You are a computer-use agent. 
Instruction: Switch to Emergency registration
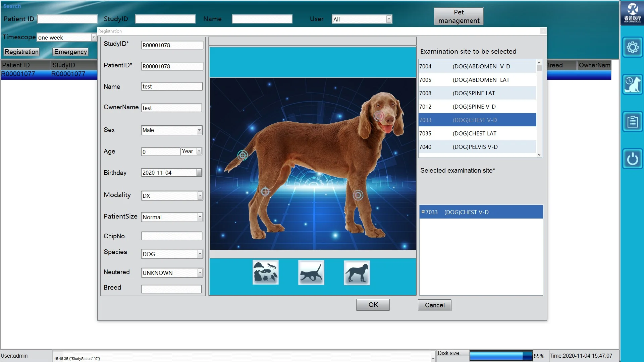(x=70, y=52)
